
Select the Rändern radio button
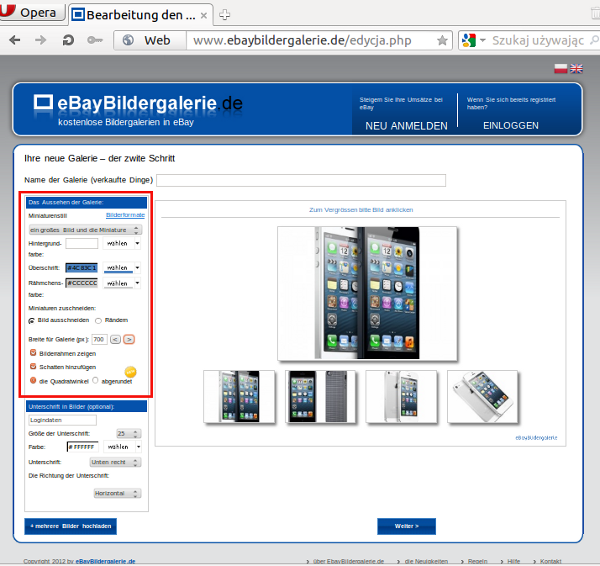[98, 321]
